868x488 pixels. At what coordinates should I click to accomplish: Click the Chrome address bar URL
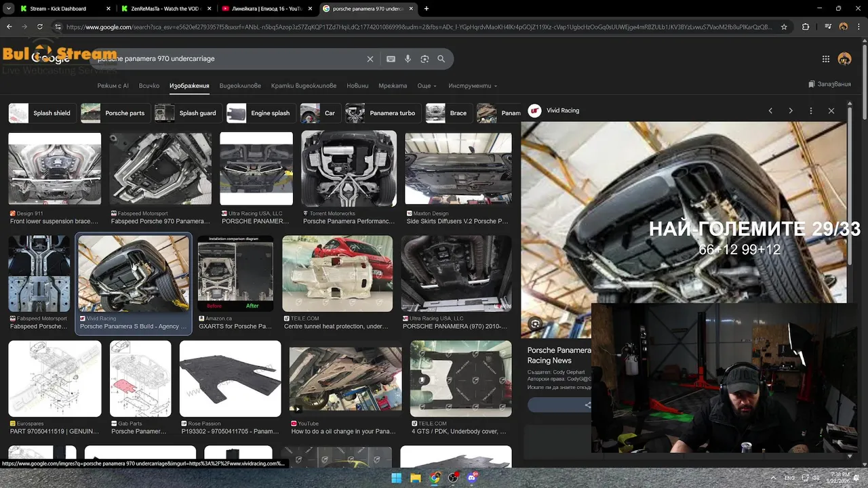(x=419, y=27)
